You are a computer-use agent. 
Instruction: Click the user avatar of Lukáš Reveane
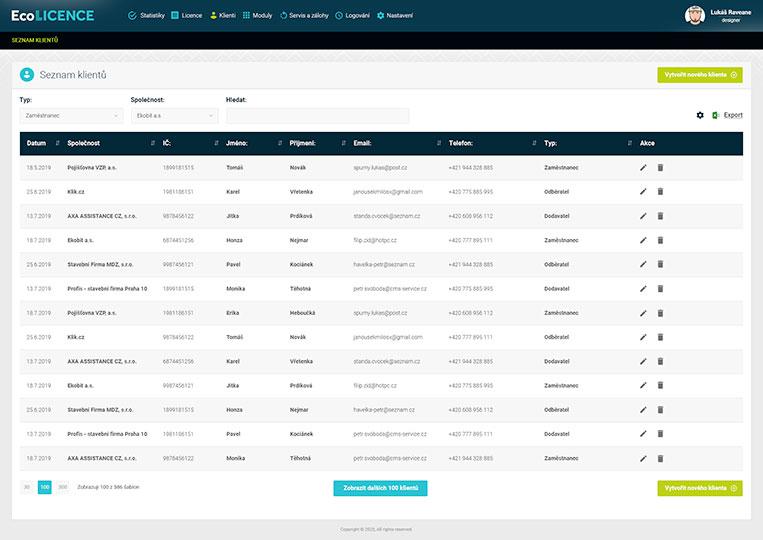point(694,15)
